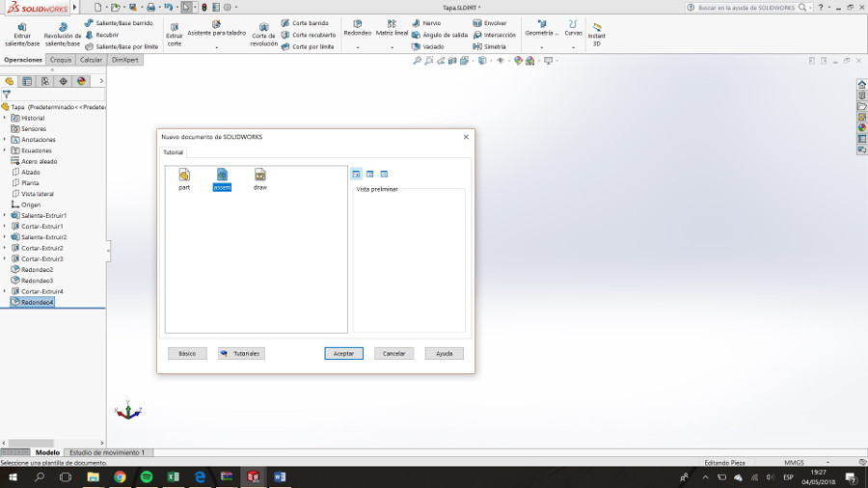
Task: Select the assem template icon
Action: 222,179
